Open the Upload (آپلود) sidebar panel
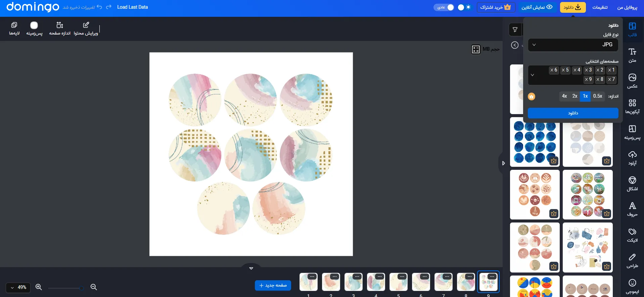The image size is (644, 297). coord(632,158)
